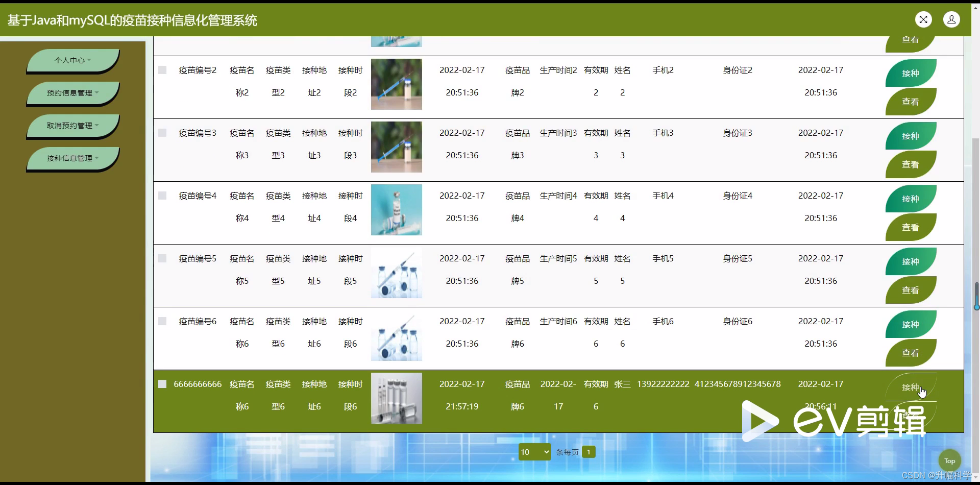This screenshot has width=980, height=485.
Task: Expand the 预约信息管理 dropdown
Action: (72, 93)
